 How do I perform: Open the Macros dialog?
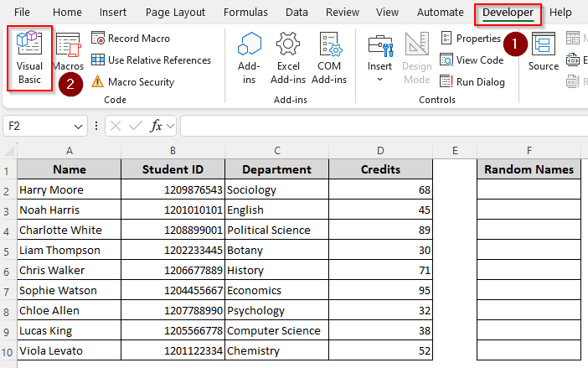coord(68,53)
